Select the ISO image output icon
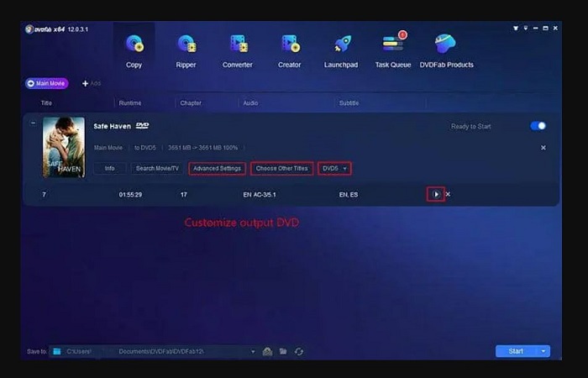588x378 pixels. pos(267,351)
